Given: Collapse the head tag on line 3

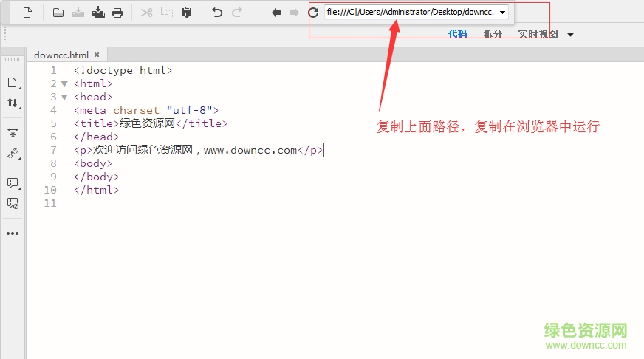Looking at the screenshot, I should [x=64, y=98].
